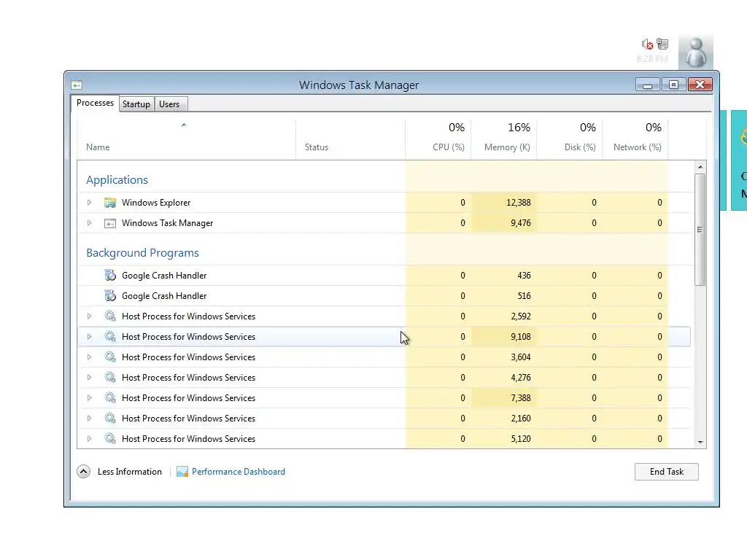Sort processes by Network (%) column

(635, 139)
